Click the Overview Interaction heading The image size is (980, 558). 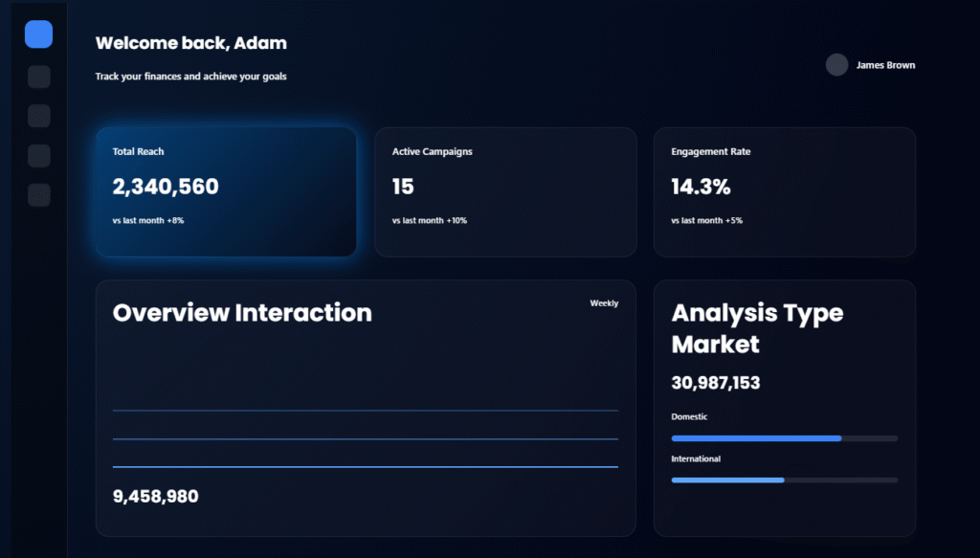pyautogui.click(x=242, y=313)
